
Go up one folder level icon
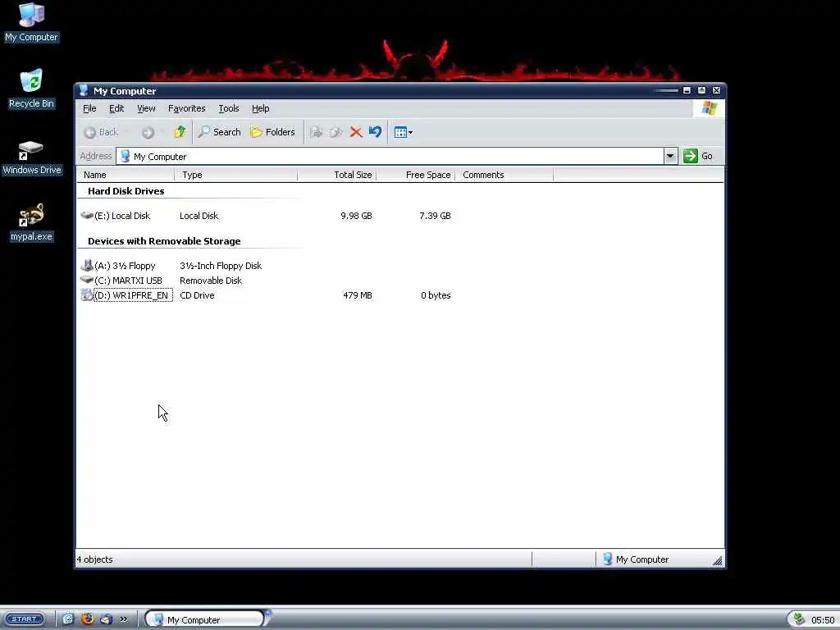point(180,132)
